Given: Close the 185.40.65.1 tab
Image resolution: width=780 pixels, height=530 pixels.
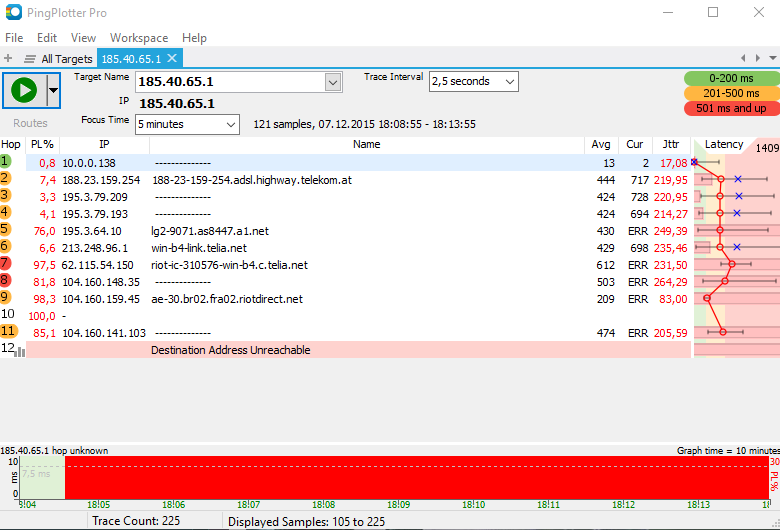Looking at the screenshot, I should click(x=172, y=58).
